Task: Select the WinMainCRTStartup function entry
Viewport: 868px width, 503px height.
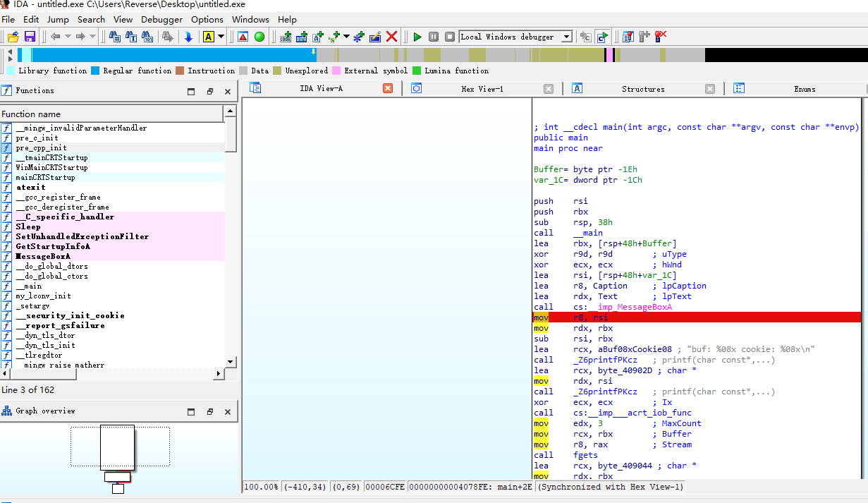Action: 51,168
